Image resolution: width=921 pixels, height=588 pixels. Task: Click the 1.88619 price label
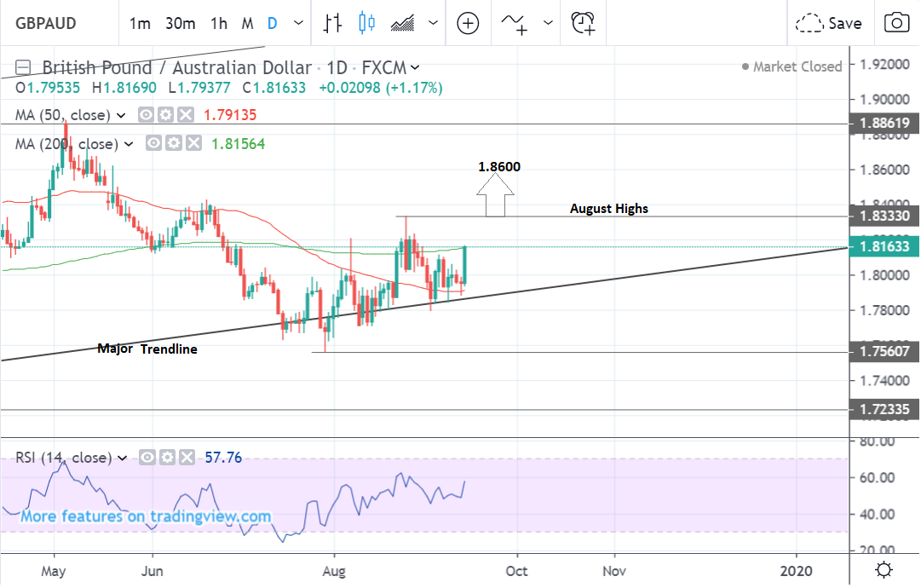884,124
